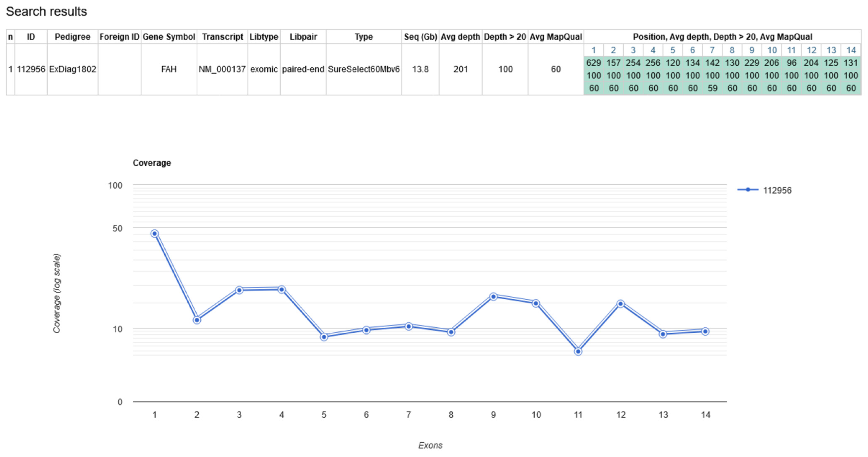Click the 629 depth cell for exon 1

pyautogui.click(x=594, y=63)
